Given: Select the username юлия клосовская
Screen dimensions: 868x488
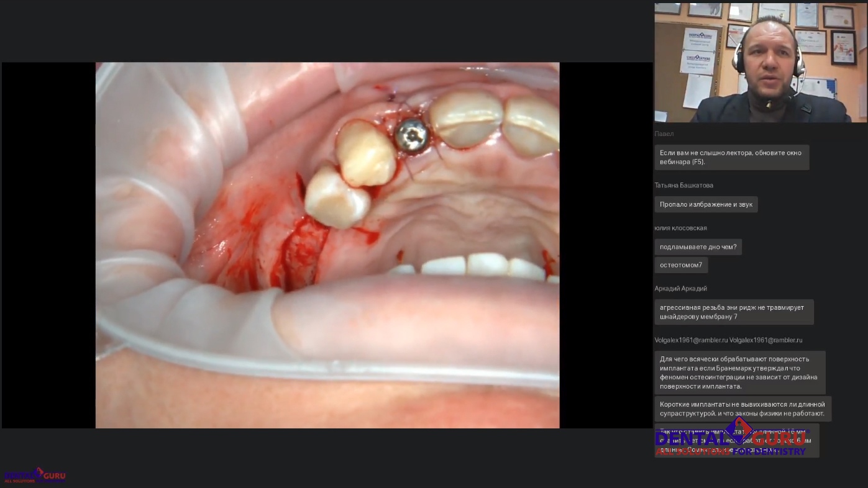Looking at the screenshot, I should pos(680,228).
